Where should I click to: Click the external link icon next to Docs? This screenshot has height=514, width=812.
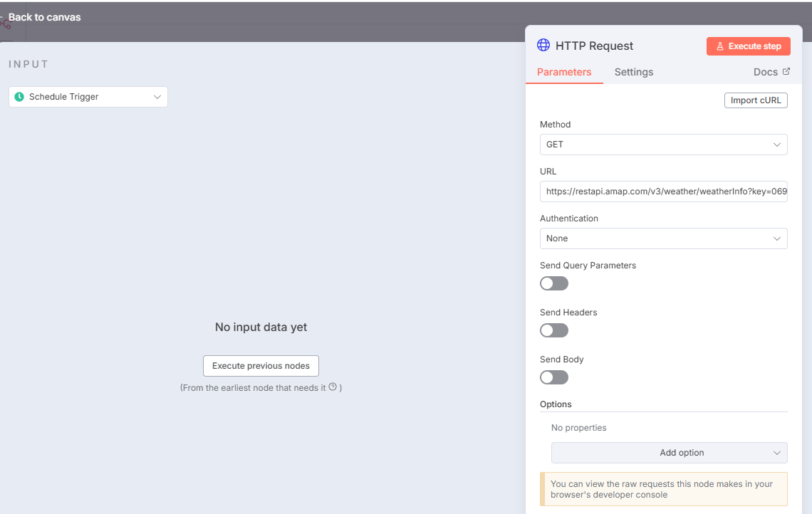[x=786, y=72]
